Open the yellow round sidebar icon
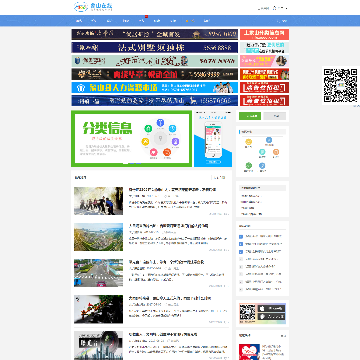Image resolution: width=360 pixels, height=360 pixels. point(248,142)
